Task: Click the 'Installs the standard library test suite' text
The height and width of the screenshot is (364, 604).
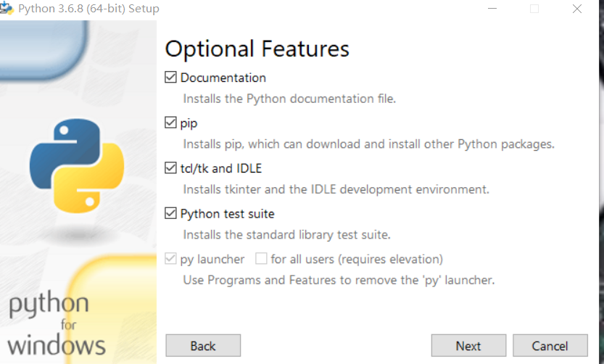Action: tap(286, 235)
